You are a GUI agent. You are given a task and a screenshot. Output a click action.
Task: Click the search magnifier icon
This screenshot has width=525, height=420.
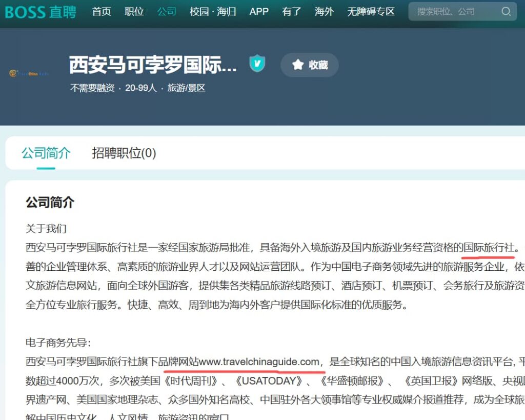tap(506, 12)
